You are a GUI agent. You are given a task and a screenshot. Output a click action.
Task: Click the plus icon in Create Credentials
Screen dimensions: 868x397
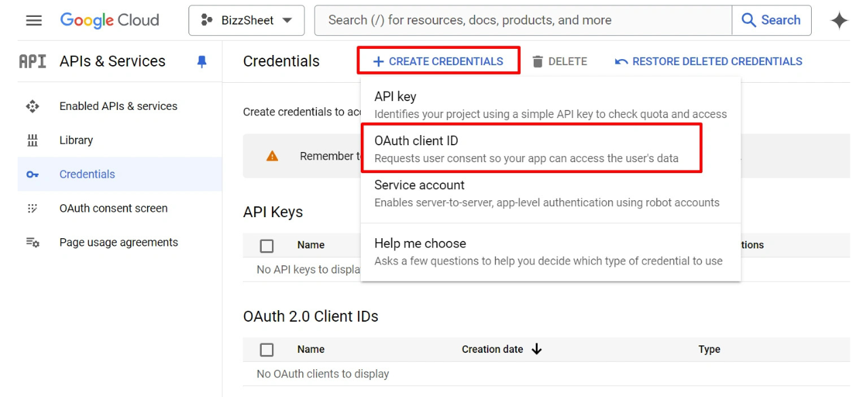point(378,62)
